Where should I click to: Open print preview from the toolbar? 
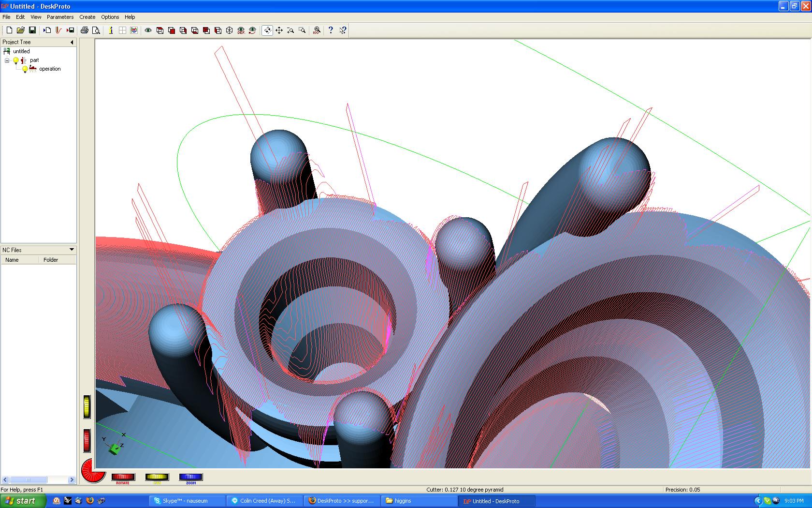pos(96,30)
